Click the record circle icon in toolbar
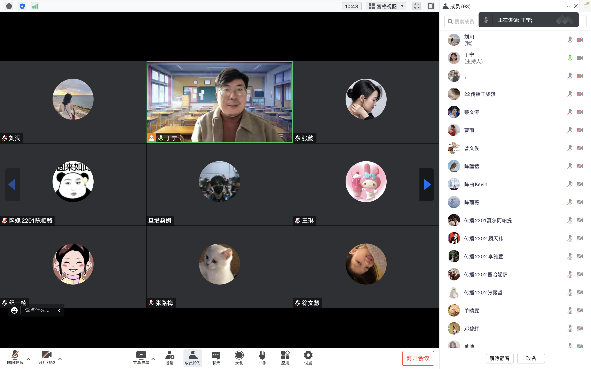 click(x=239, y=357)
